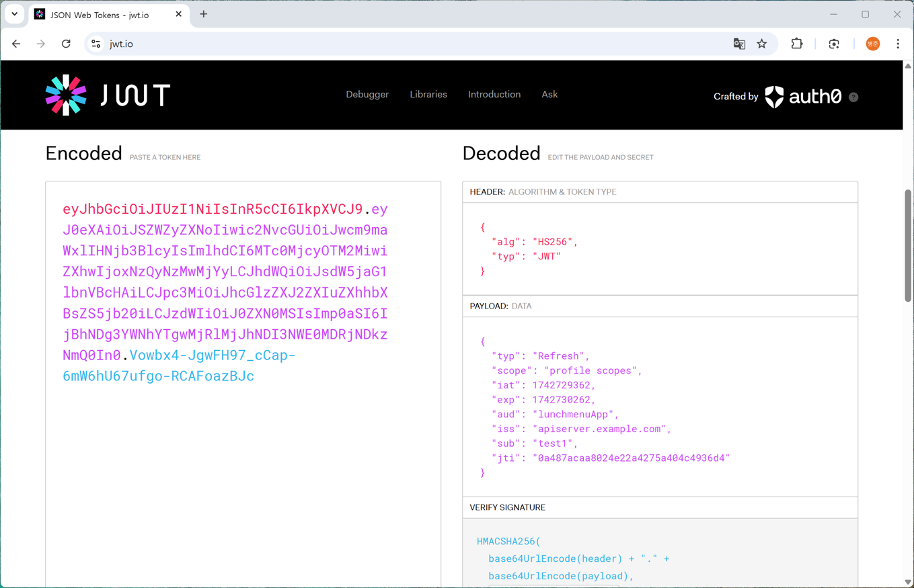
Task: Click the "sub": "test1" line
Action: 535,444
